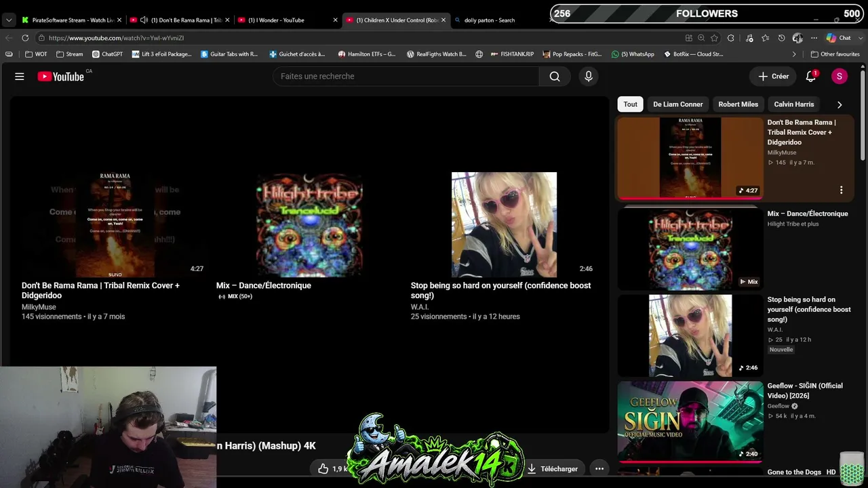Expand the overflow bookmarks chevron
The image size is (868, 488).
point(794,54)
